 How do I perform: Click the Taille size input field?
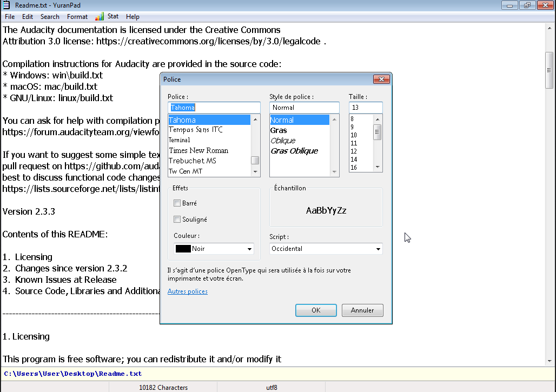[366, 108]
